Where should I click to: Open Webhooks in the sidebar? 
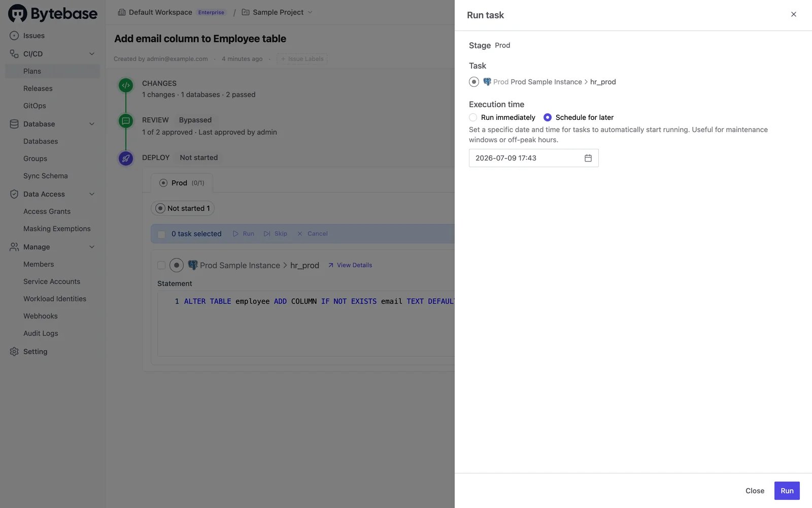coord(41,316)
